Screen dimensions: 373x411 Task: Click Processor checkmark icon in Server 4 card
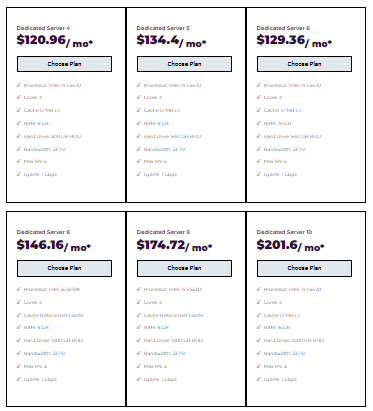tap(19, 85)
